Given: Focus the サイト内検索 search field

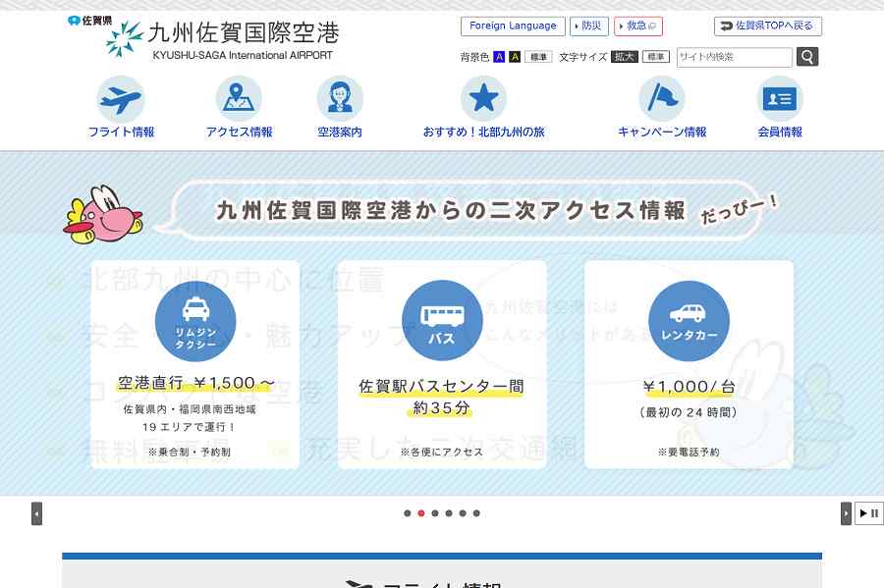Looking at the screenshot, I should [x=735, y=57].
